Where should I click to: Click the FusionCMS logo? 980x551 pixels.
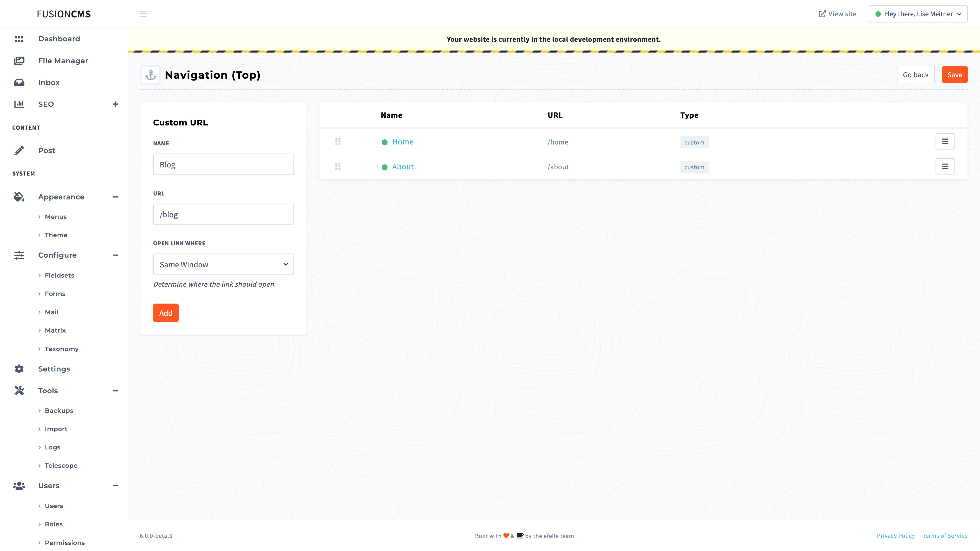coord(64,14)
